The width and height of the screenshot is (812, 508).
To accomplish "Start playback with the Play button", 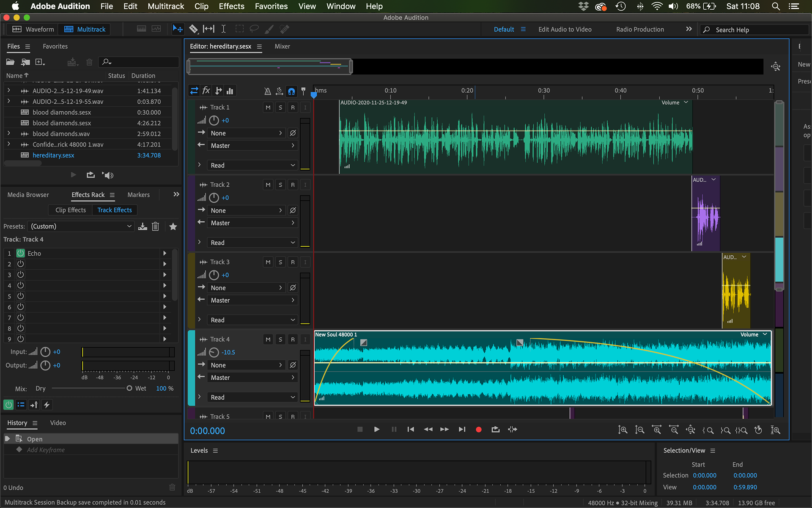I will tap(376, 429).
